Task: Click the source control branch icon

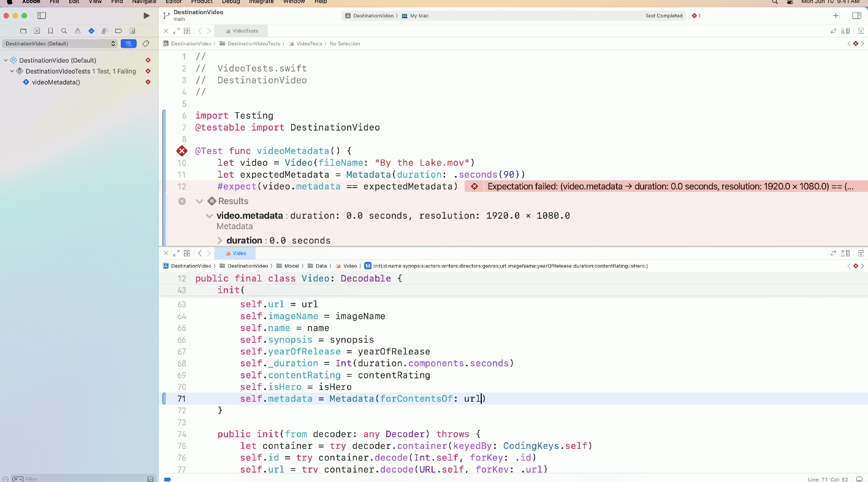Action: [166, 15]
